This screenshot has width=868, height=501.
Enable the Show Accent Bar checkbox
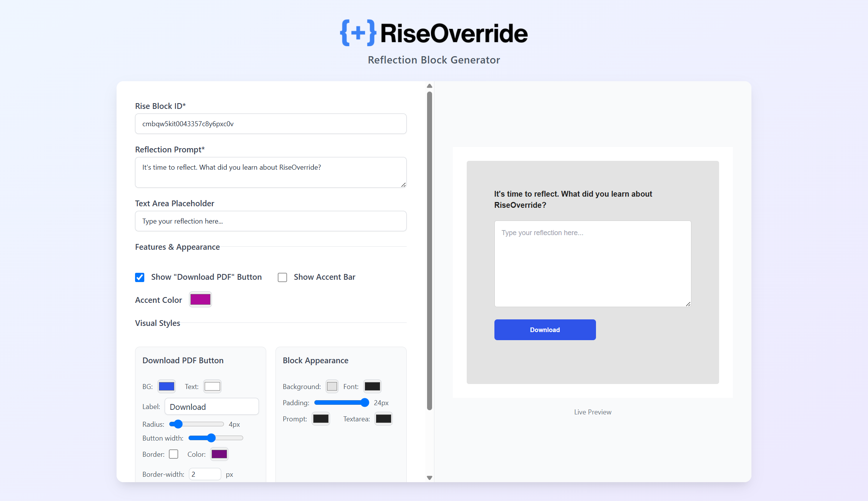point(282,277)
